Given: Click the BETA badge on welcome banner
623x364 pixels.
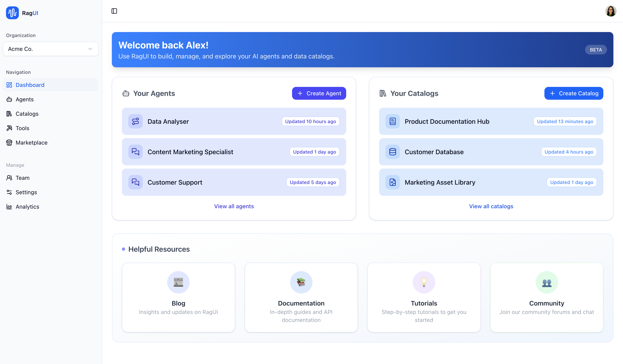Looking at the screenshot, I should [596, 50].
